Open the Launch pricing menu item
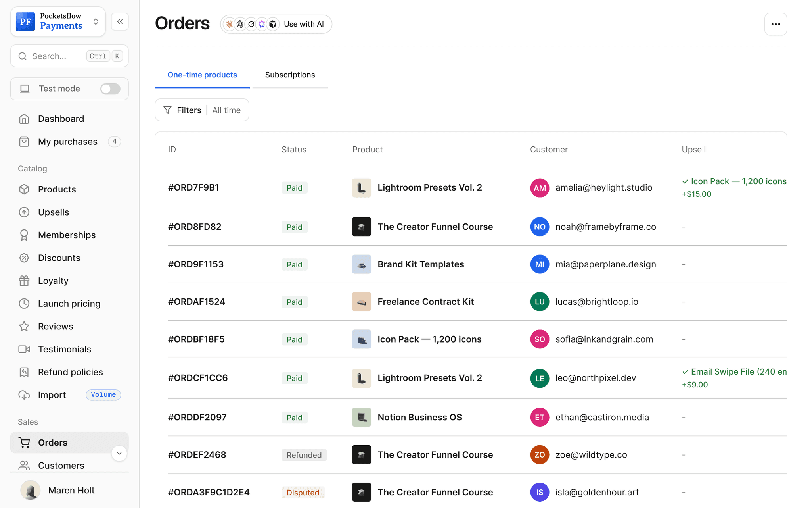 click(x=69, y=304)
